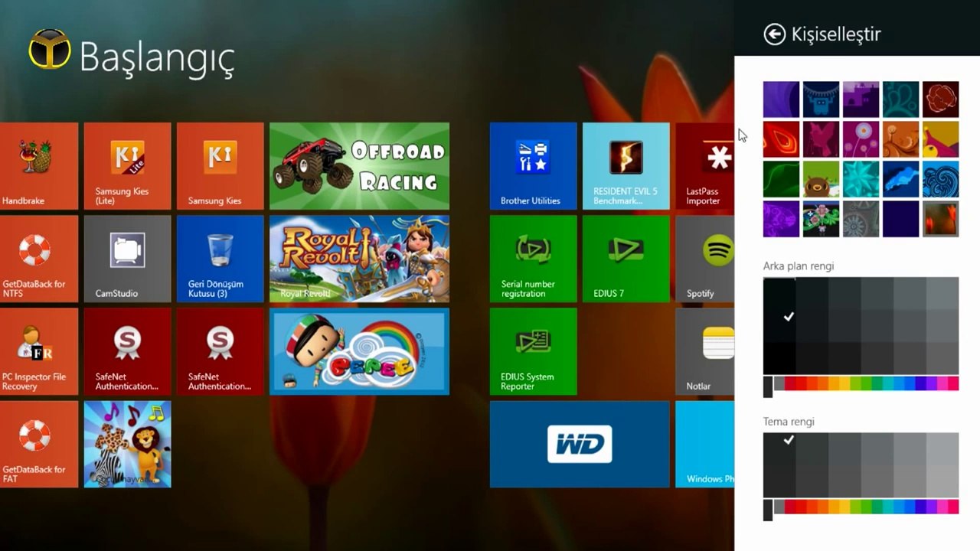The height and width of the screenshot is (551, 980).
Task: Choose the blue robot background pattern
Action: click(x=821, y=99)
